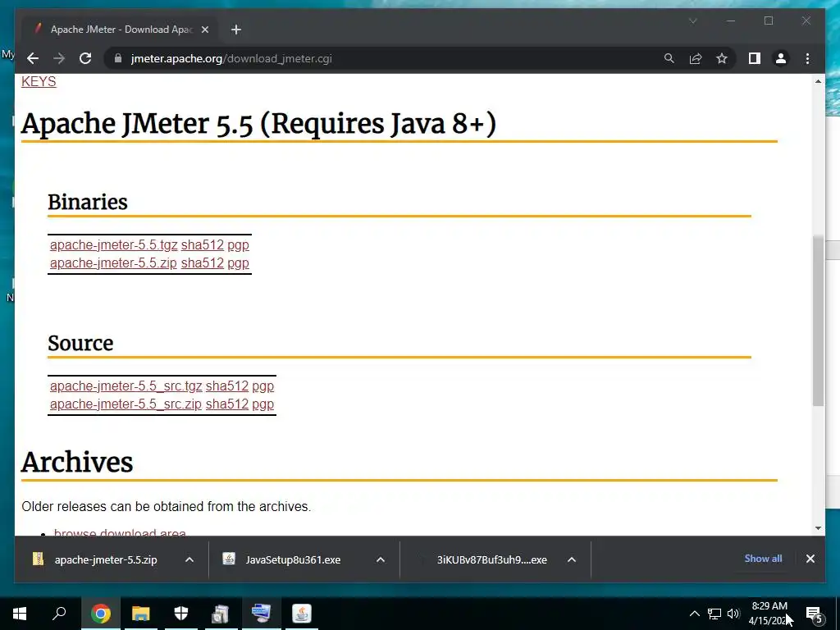The image size is (840, 630).
Task: Download apache-jmeter-5.5_src.tgz source
Action: click(126, 386)
